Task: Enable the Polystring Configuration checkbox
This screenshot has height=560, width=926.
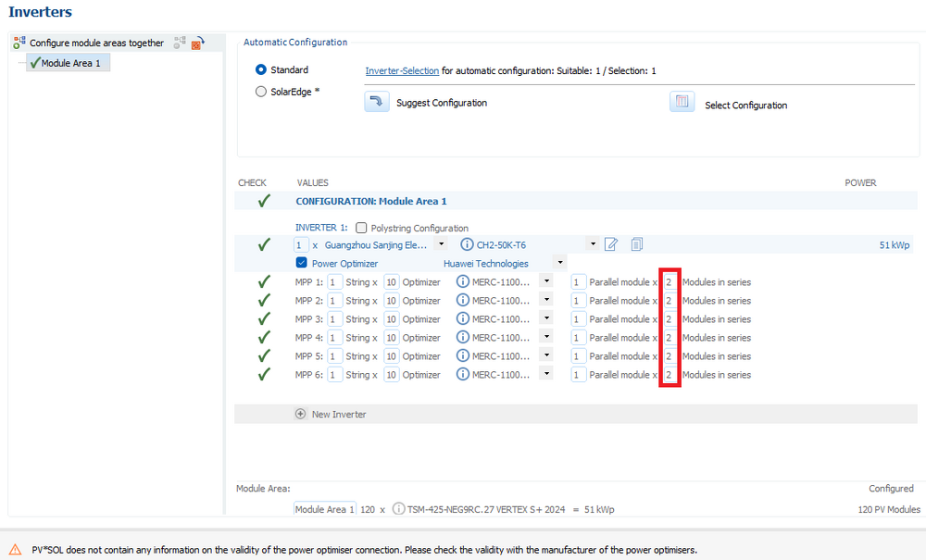Action: (361, 228)
